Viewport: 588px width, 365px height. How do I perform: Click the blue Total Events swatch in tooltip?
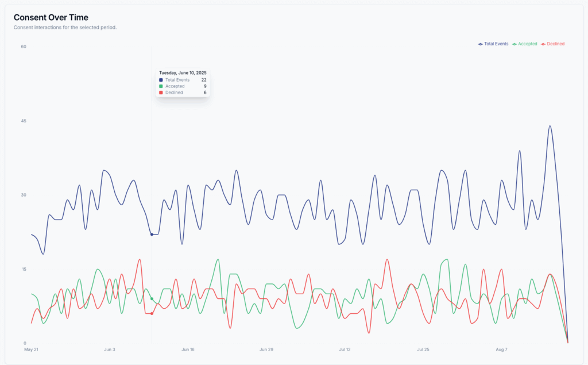(161, 80)
